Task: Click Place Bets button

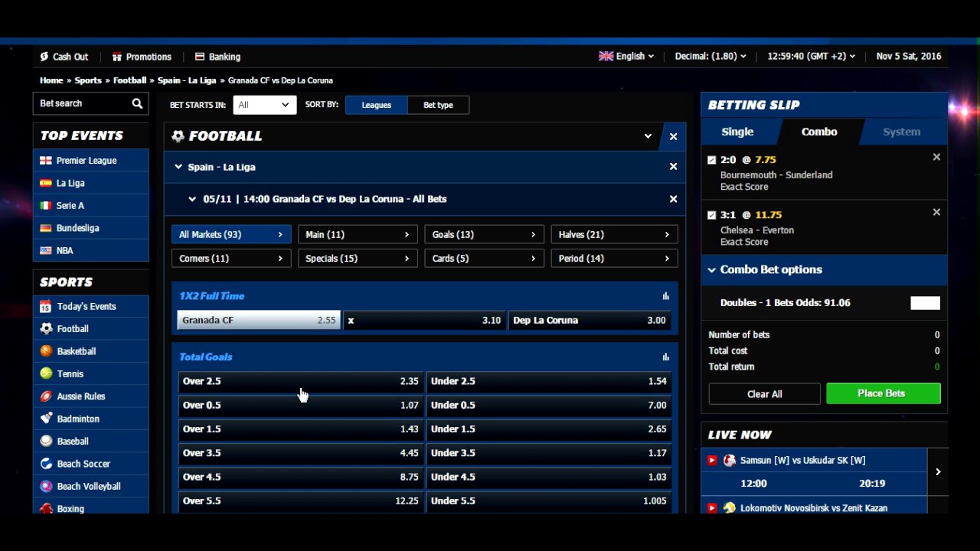Action: [883, 393]
